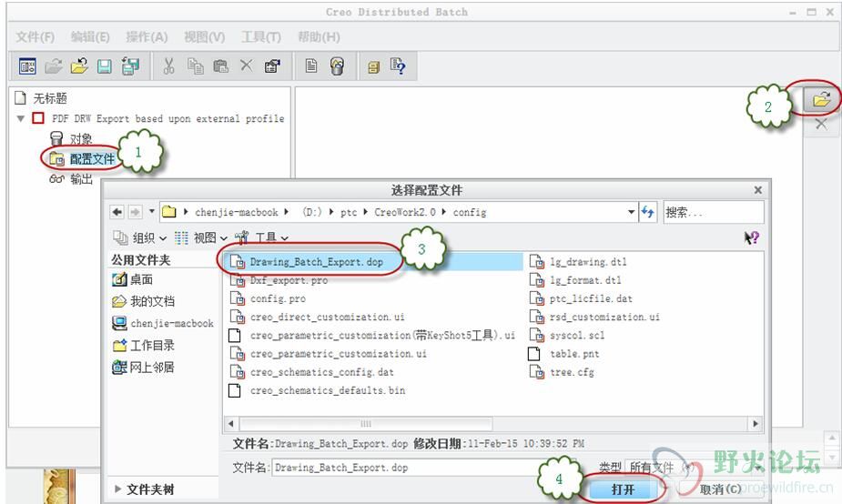
Task: Click the help pointer icon in dialog
Action: (752, 237)
